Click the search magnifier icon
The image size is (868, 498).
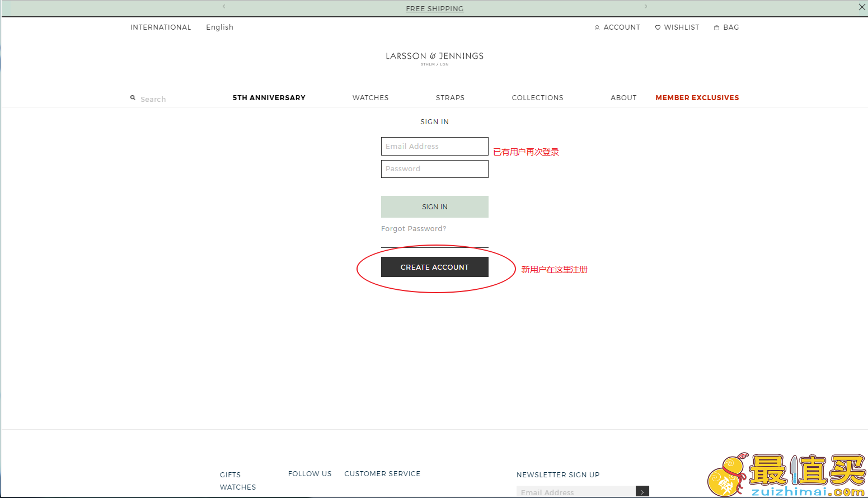pos(133,97)
